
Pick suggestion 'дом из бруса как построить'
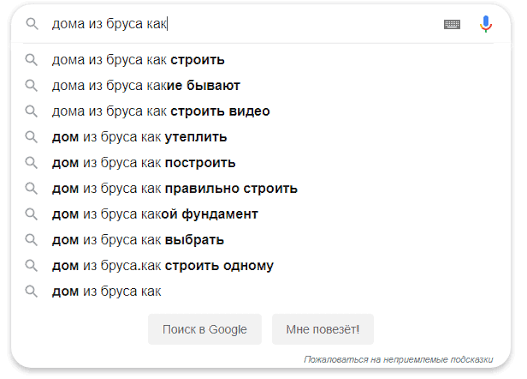point(144,163)
